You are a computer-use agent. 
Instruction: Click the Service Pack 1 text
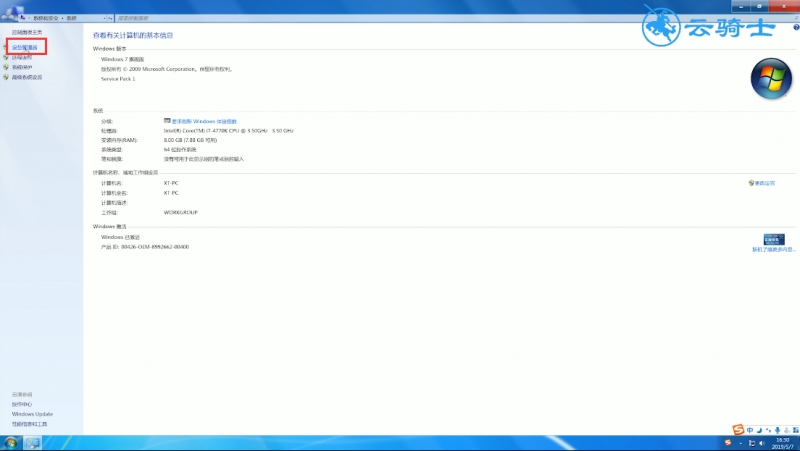[118, 79]
